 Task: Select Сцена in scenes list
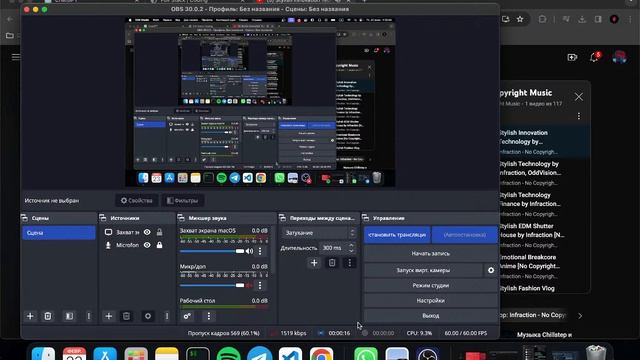[x=59, y=233]
